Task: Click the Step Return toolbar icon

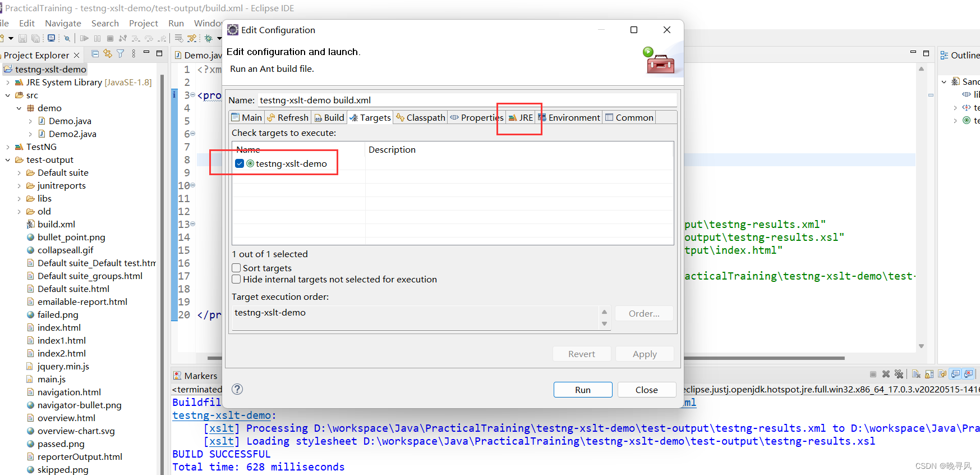Action: pyautogui.click(x=162, y=38)
